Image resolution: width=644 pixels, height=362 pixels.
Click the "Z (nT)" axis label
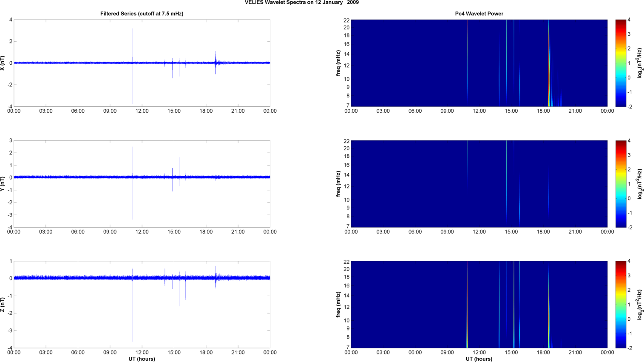(3, 305)
